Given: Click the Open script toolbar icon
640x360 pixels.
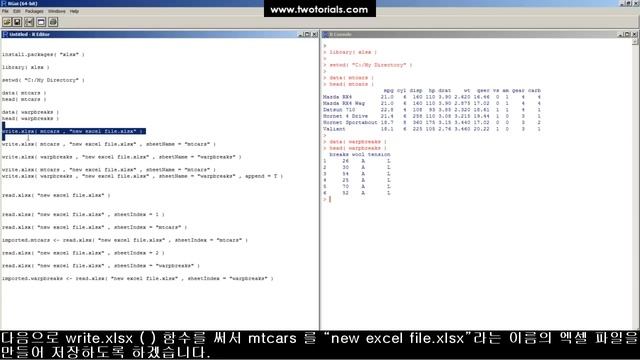Looking at the screenshot, I should [7, 22].
